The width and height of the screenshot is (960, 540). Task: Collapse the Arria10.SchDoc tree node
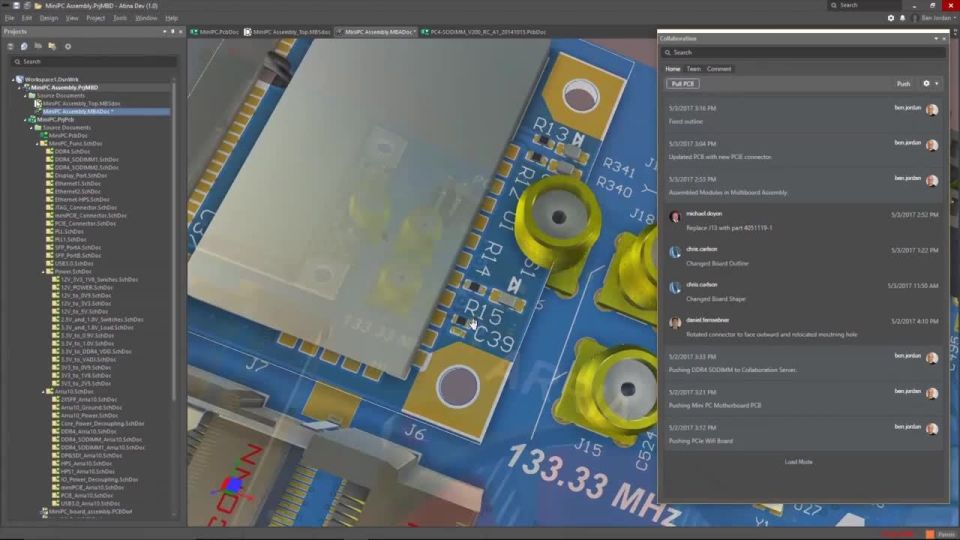click(43, 392)
